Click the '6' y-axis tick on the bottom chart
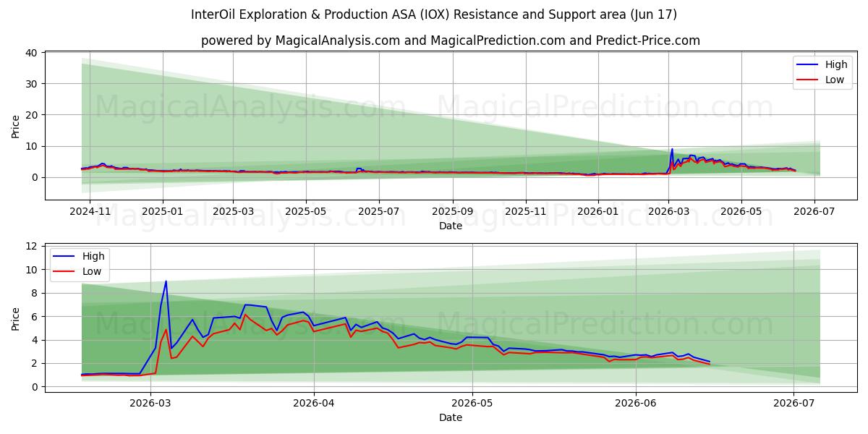This screenshot has width=868, height=434. pos(35,317)
